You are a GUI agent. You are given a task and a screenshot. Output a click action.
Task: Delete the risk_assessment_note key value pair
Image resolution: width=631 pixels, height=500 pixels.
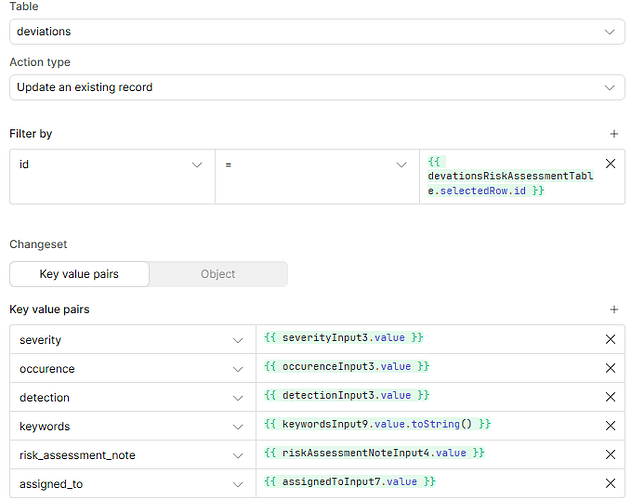[x=610, y=455]
